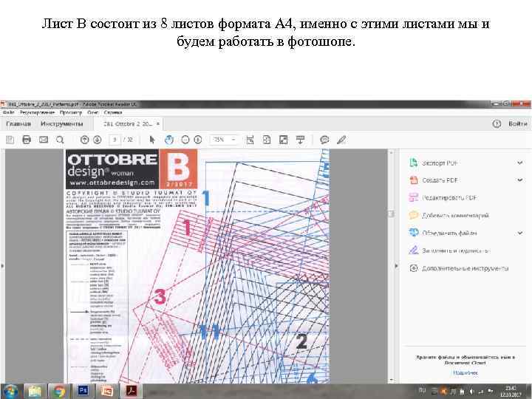
Task: Open Google Chrome from the taskbar
Action: 58,391
